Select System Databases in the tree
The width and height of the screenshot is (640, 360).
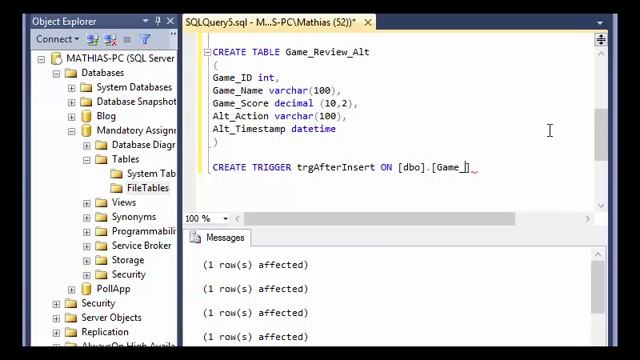pyautogui.click(x=134, y=87)
